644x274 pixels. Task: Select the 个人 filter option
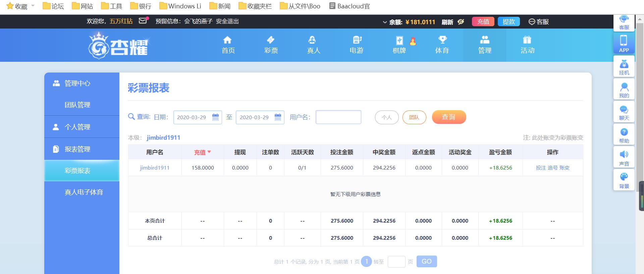click(x=387, y=117)
